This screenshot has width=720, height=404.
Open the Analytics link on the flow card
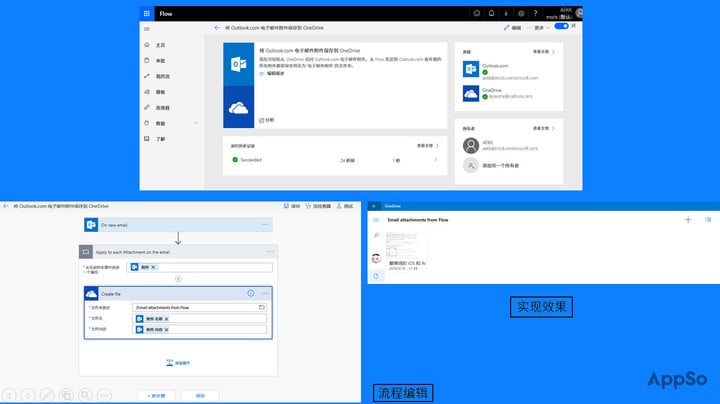coord(266,120)
